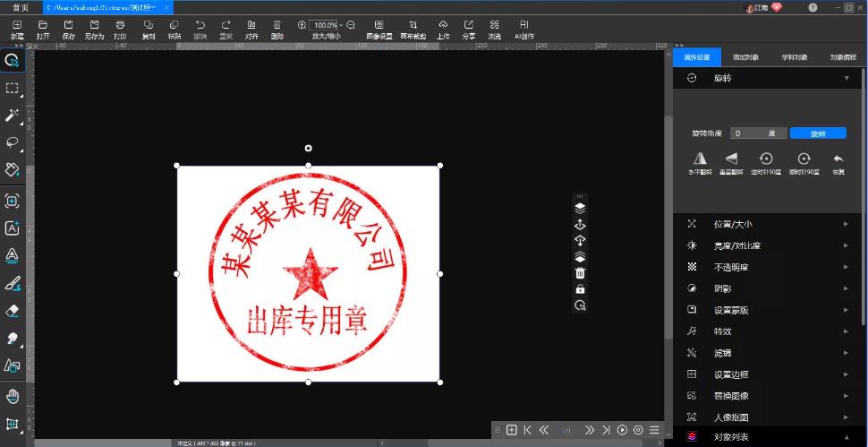
Task: Switch to the 添加对象 tab
Action: 745,57
